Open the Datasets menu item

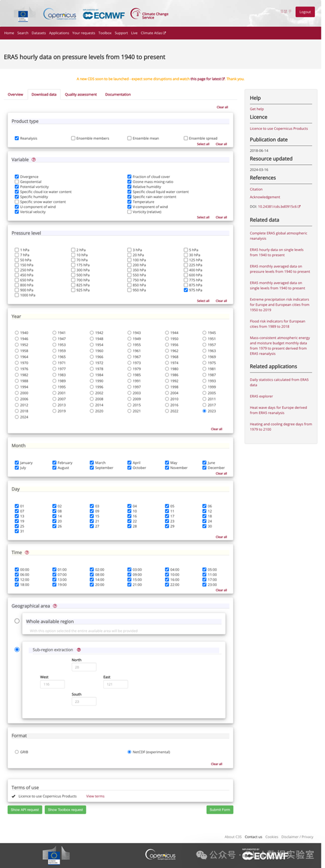coord(38,33)
